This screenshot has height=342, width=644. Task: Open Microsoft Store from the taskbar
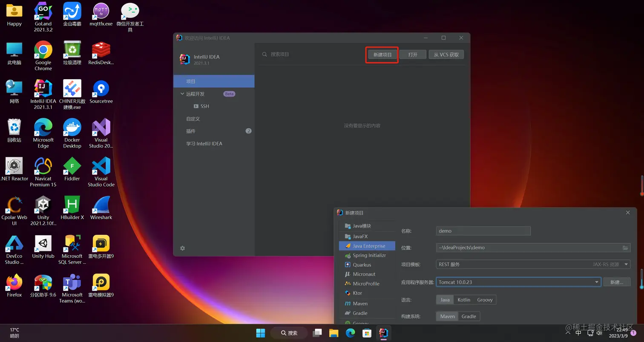click(x=367, y=333)
